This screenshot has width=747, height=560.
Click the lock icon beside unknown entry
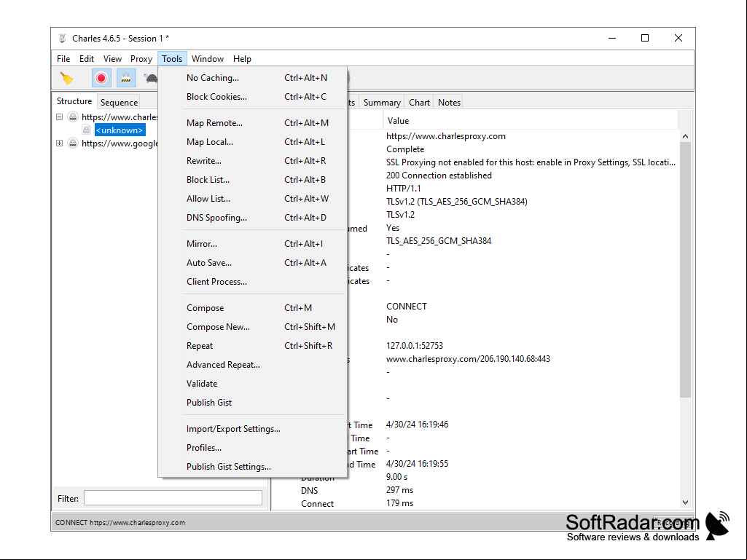tap(87, 130)
